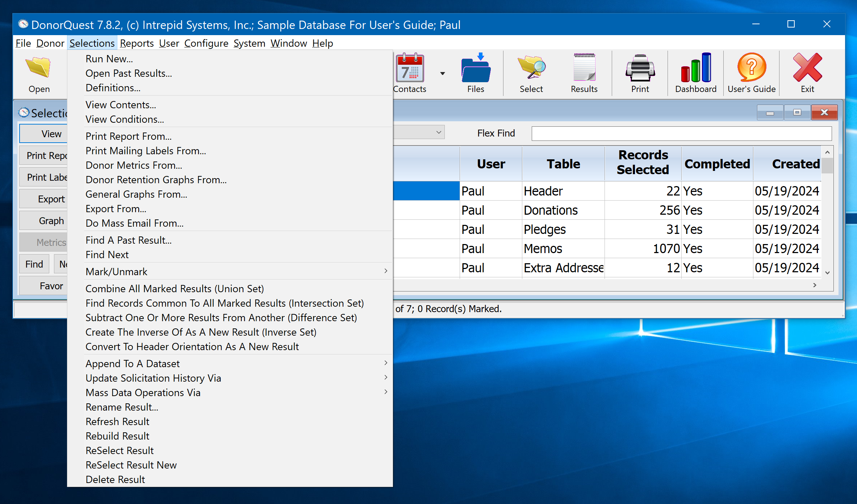Open the File menu
Viewport: 857px width, 504px height.
tap(23, 43)
